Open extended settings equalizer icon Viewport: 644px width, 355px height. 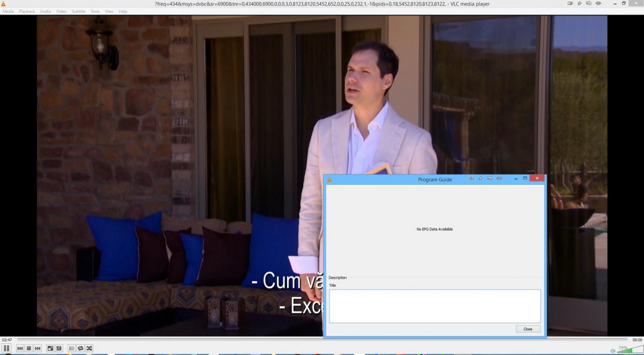59,349
